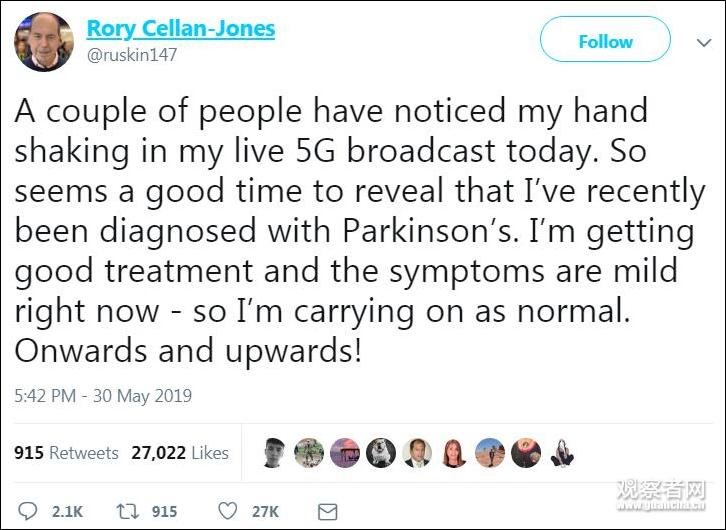
Task: Click the second liker avatar in the row
Action: [x=309, y=453]
